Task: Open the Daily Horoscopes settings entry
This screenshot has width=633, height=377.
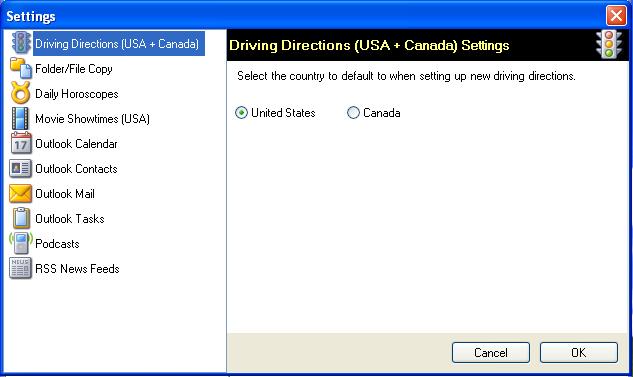Action: [x=77, y=94]
